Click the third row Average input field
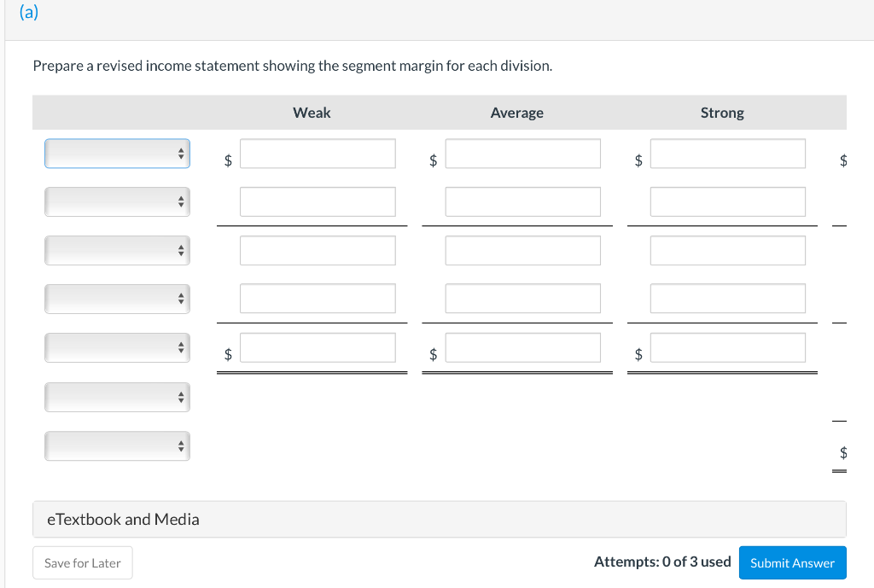The width and height of the screenshot is (874, 588). pos(522,250)
